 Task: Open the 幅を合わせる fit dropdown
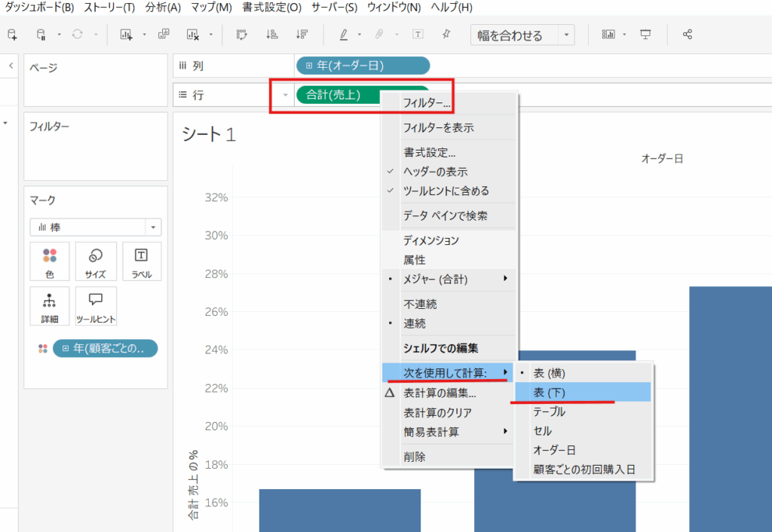click(522, 35)
